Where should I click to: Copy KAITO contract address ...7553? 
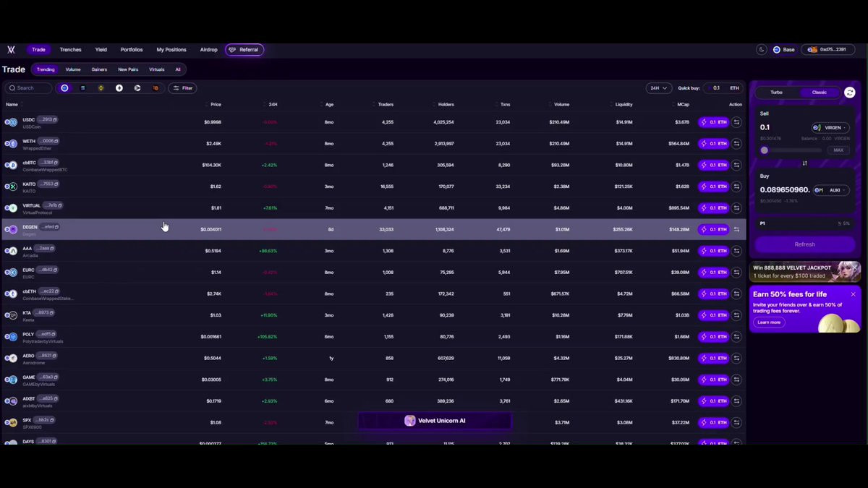point(55,184)
